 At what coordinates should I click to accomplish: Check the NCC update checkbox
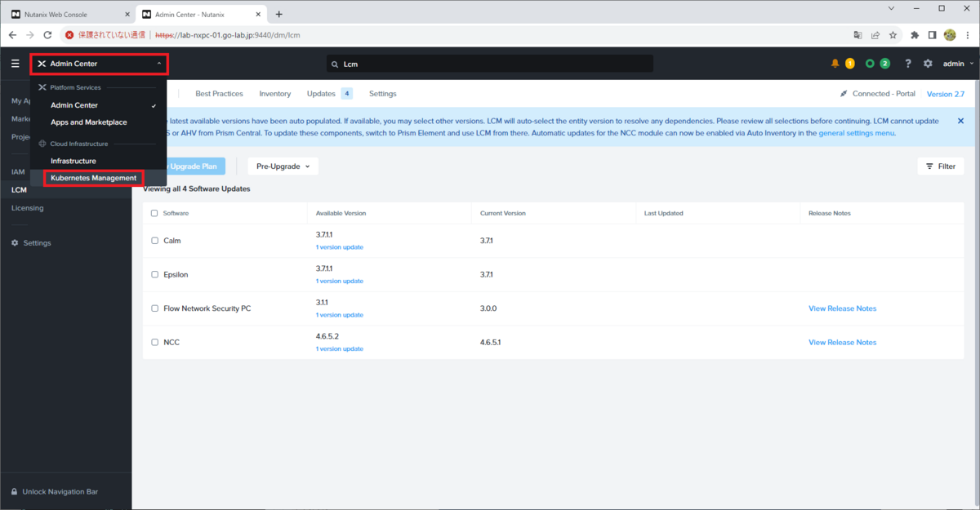pyautogui.click(x=154, y=342)
